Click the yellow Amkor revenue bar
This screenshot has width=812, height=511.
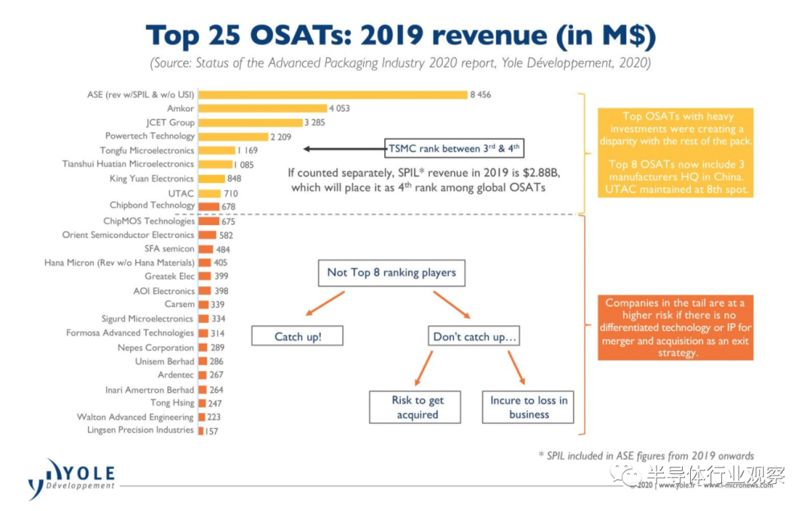[263, 108]
